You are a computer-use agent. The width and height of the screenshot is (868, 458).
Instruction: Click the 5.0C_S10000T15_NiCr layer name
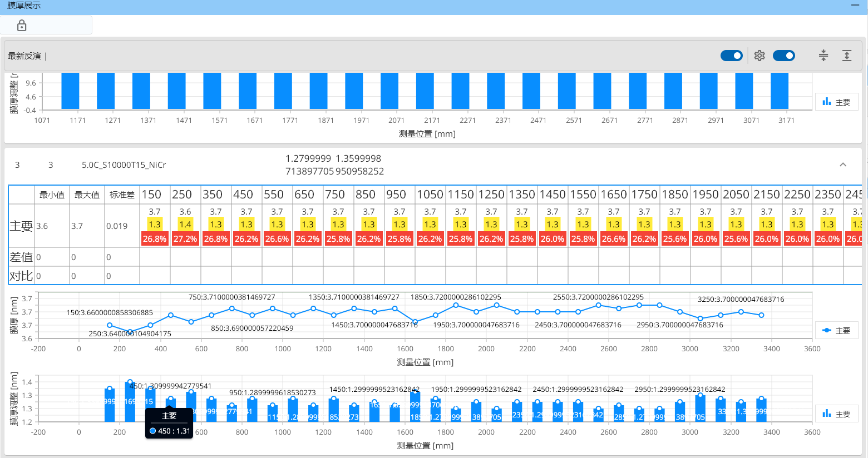(x=124, y=165)
